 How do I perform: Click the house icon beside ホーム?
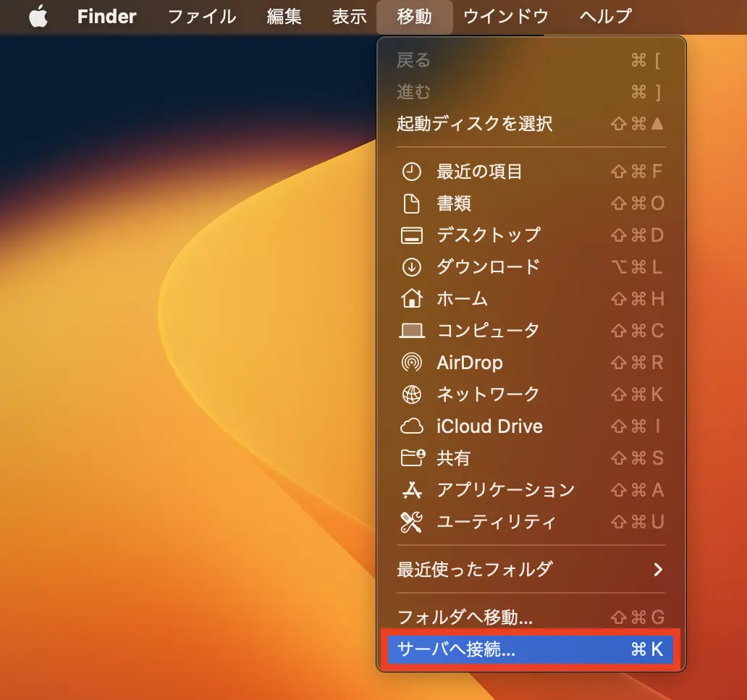click(412, 299)
